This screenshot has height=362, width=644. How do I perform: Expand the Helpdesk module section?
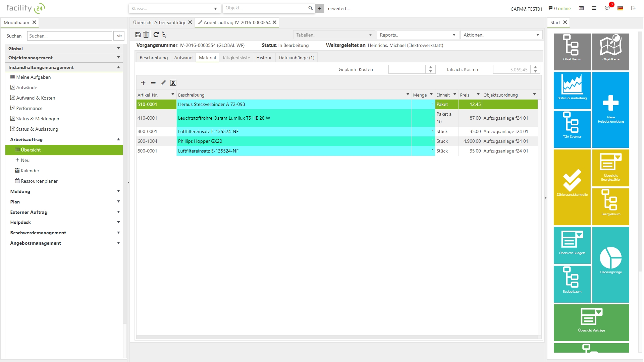[118, 222]
